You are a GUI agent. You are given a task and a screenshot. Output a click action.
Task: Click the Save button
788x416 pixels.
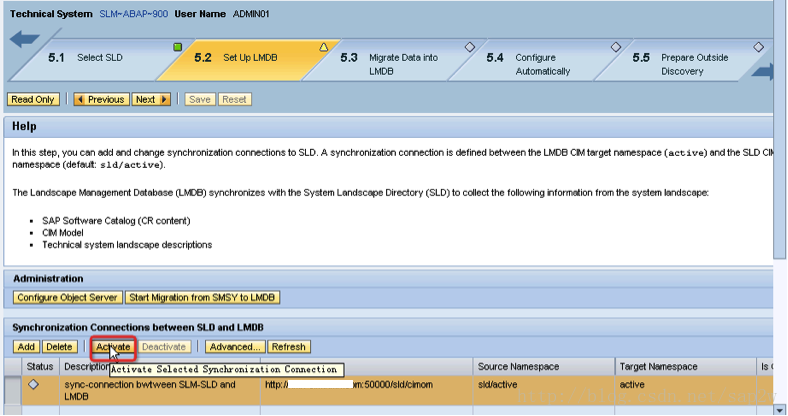tap(200, 99)
